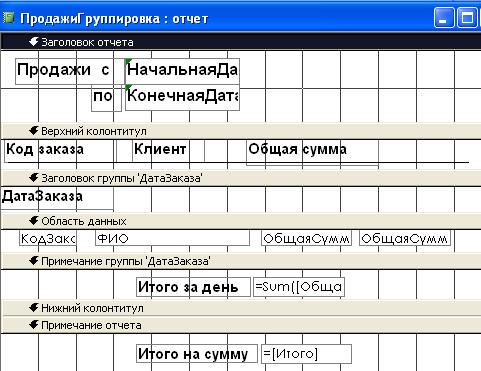
Task: Select the Верхний колонтитул section bar
Action: click(240, 131)
